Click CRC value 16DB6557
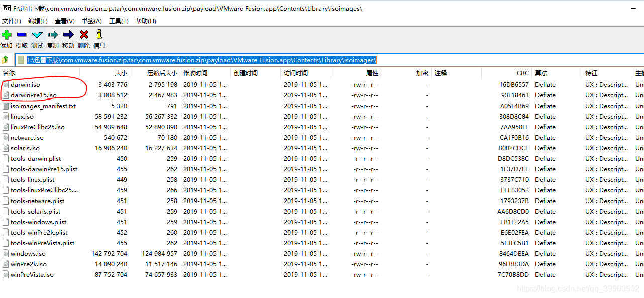The width and height of the screenshot is (644, 298). click(514, 84)
